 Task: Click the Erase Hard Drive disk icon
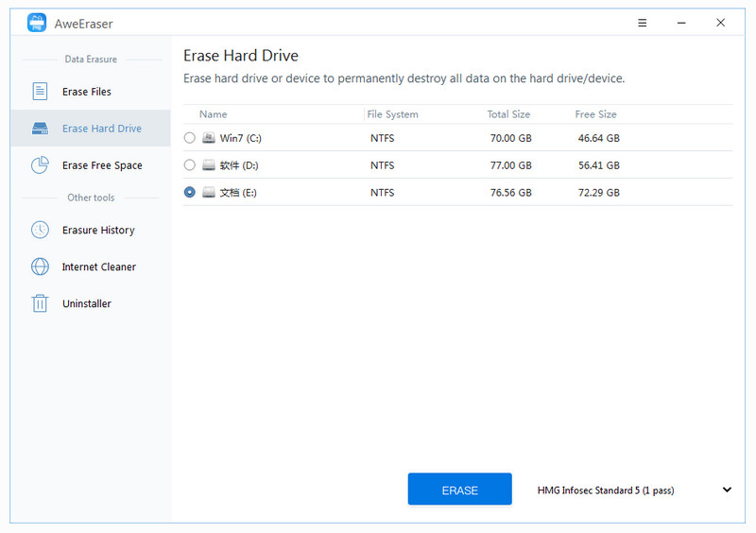(x=40, y=129)
